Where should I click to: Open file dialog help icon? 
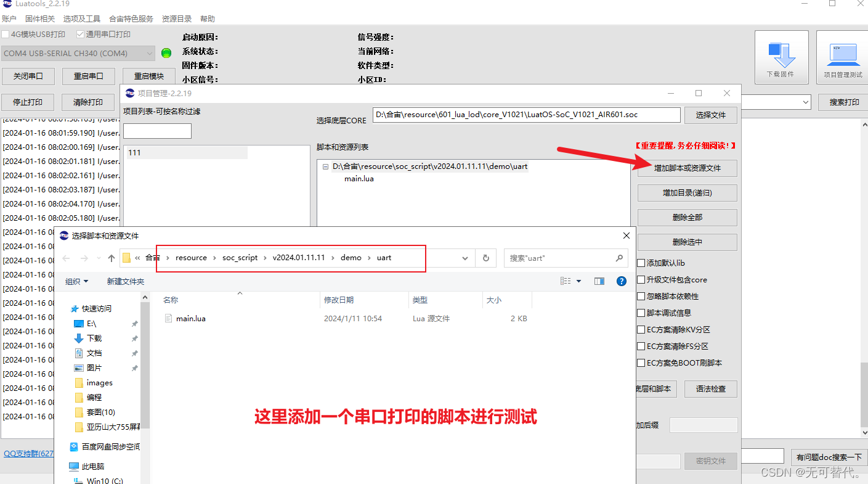[x=622, y=281]
